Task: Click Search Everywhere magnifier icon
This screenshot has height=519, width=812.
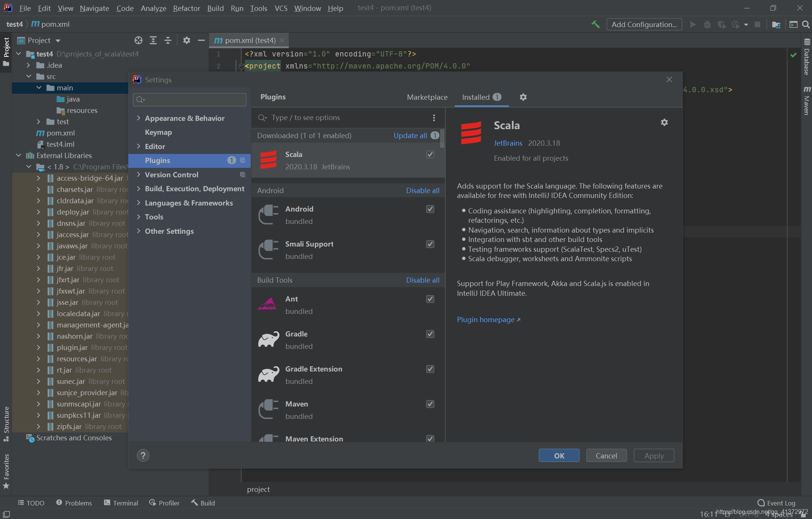Action: (806, 24)
